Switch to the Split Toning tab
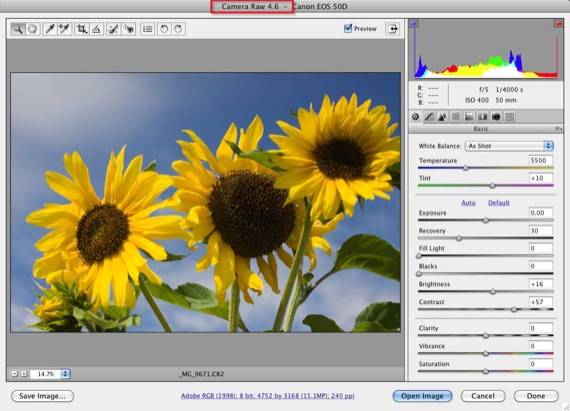Image resolution: width=570 pixels, height=411 pixels. (469, 117)
